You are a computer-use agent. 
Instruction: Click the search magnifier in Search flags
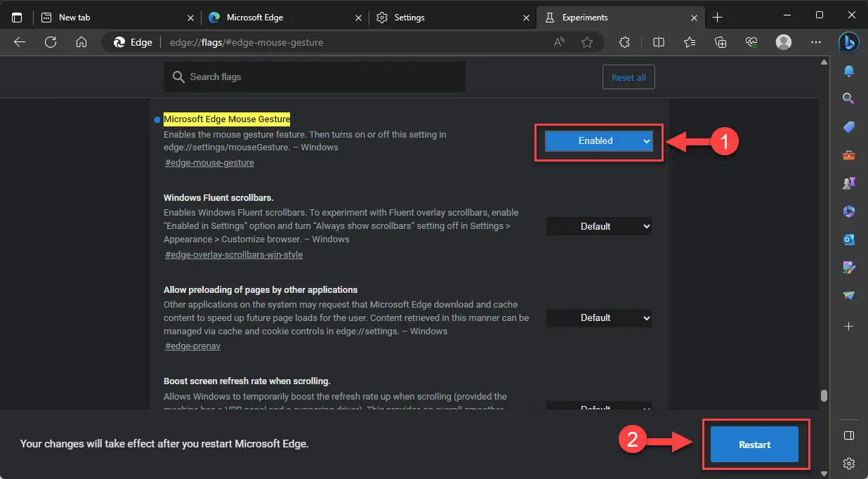(x=178, y=77)
